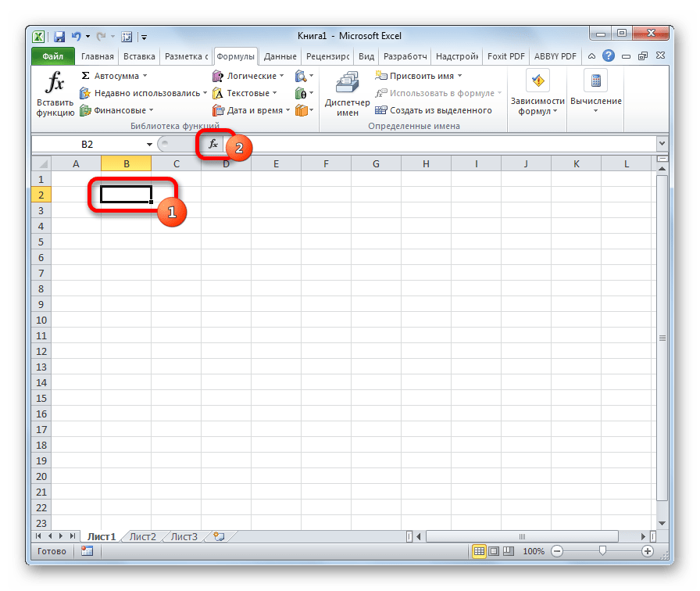Viewport: 700px width, 591px height.
Task: Move the zoom slider handle
Action: [x=602, y=551]
